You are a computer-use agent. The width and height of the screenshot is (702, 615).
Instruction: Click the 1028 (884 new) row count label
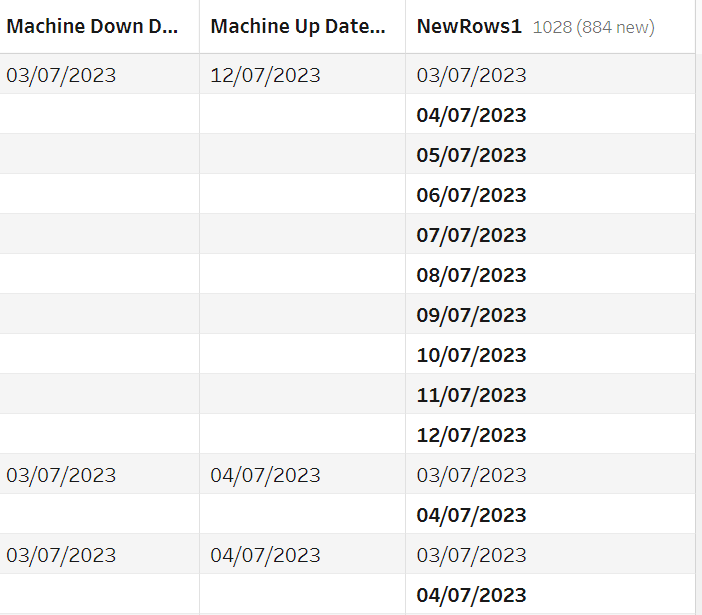pyautogui.click(x=593, y=28)
